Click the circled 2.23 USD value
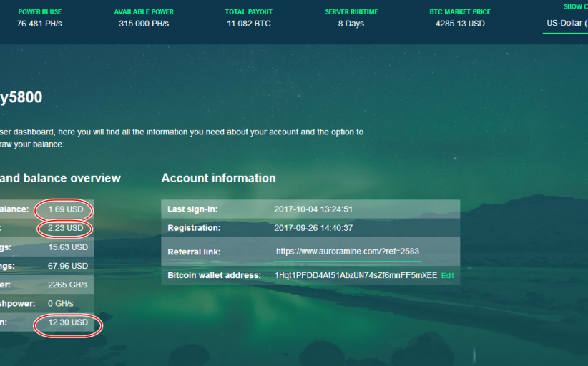Screen dimensions: 588x366 [x=65, y=228]
